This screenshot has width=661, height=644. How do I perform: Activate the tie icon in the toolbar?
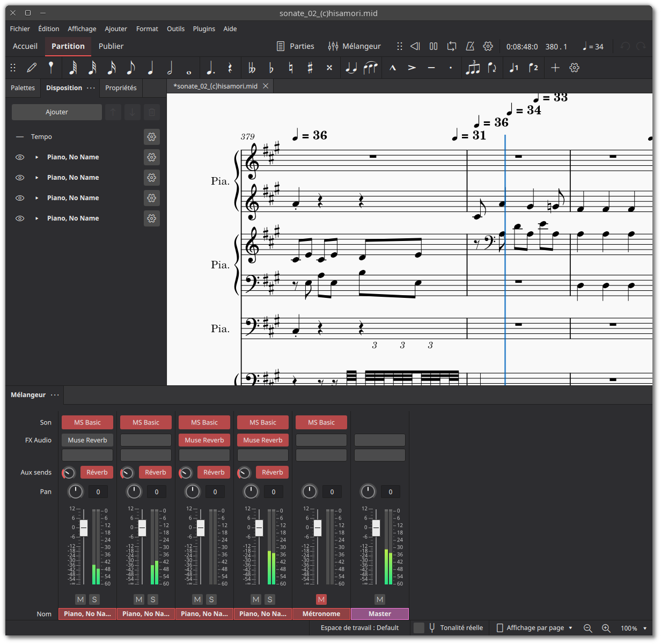click(x=350, y=68)
